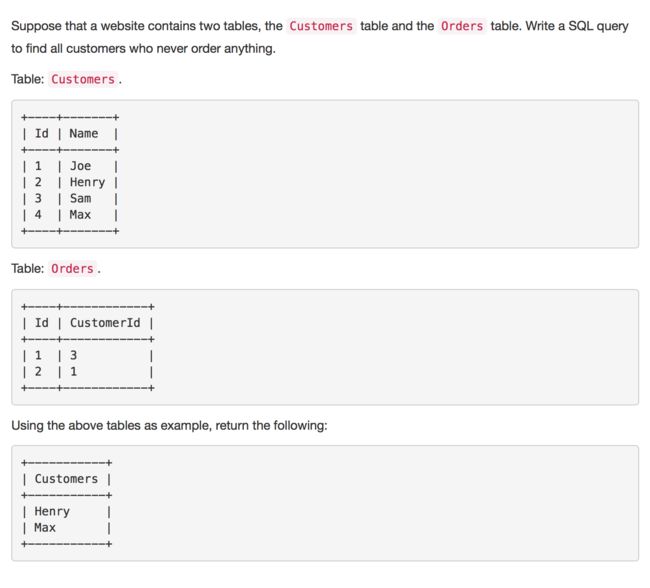Image resolution: width=650 pixels, height=588 pixels.
Task: Click the Sam row in Customers table
Action: pos(70,199)
